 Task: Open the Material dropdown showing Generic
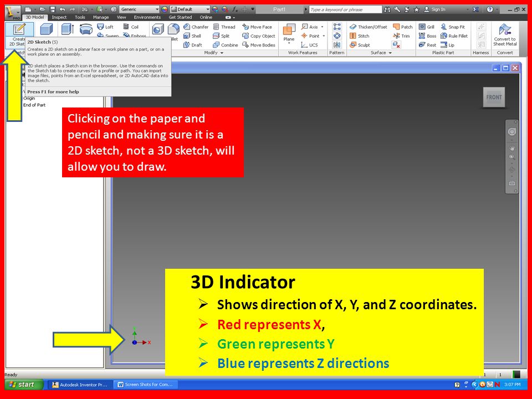[x=139, y=9]
